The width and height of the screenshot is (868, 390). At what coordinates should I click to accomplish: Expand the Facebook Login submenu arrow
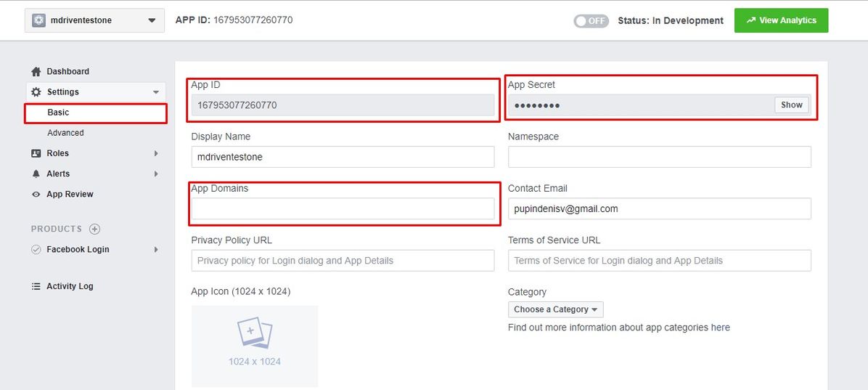coord(156,250)
